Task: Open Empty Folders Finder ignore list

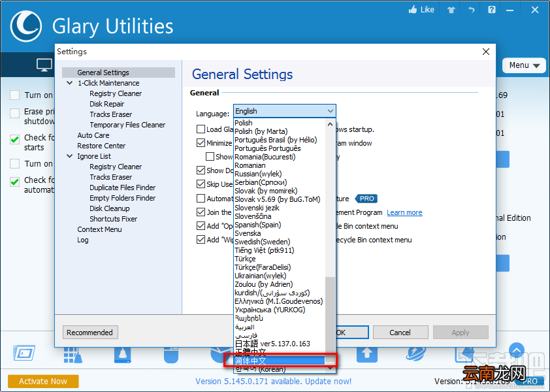Action: pos(122,198)
